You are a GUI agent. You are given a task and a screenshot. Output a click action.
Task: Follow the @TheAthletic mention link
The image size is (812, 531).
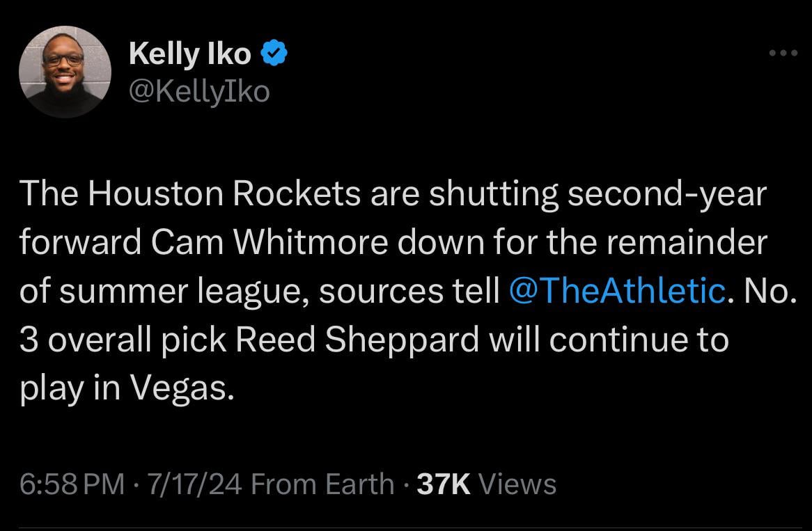[x=618, y=292]
